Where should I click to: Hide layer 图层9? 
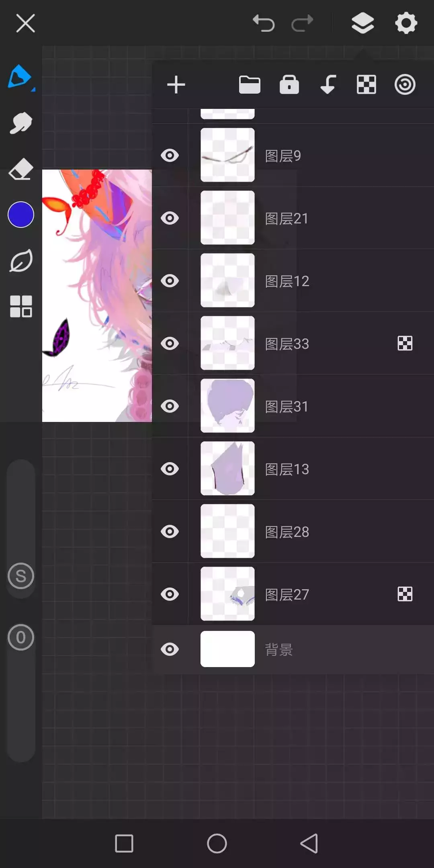point(170,156)
